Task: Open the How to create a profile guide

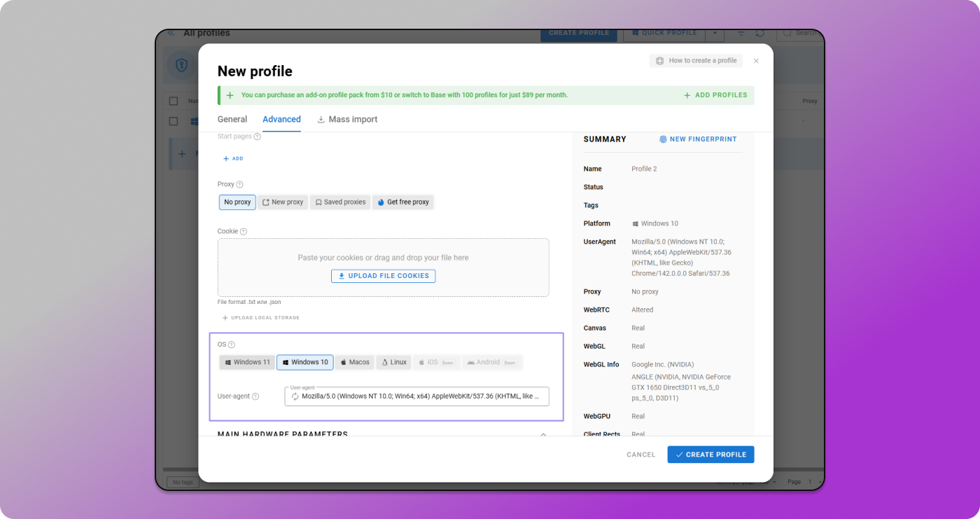Action: [x=696, y=61]
